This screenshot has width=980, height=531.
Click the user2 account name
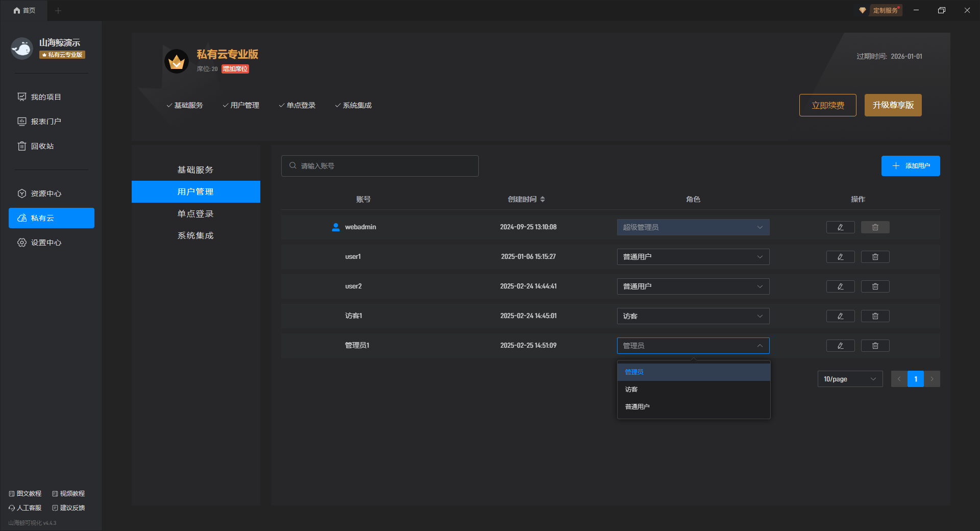[353, 286]
